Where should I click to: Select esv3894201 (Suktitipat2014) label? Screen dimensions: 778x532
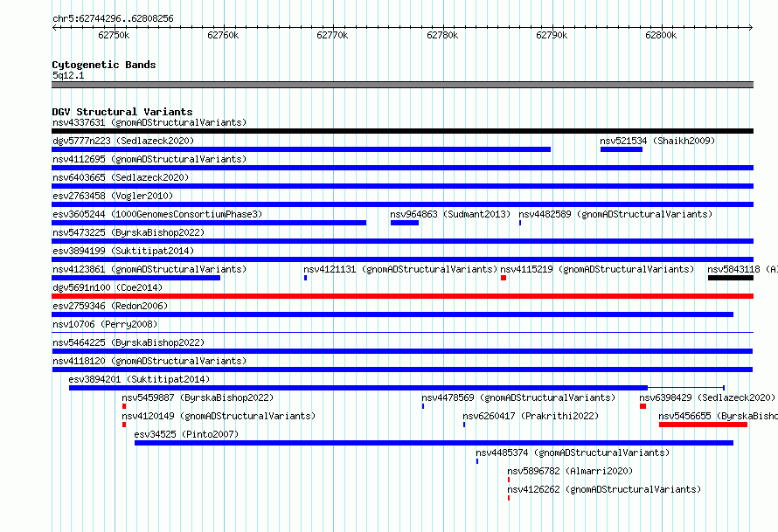139,379
